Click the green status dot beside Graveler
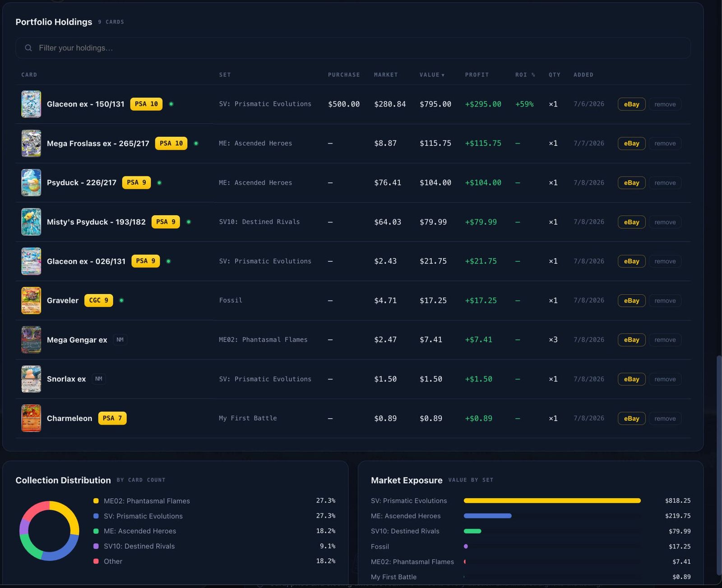 (x=121, y=300)
